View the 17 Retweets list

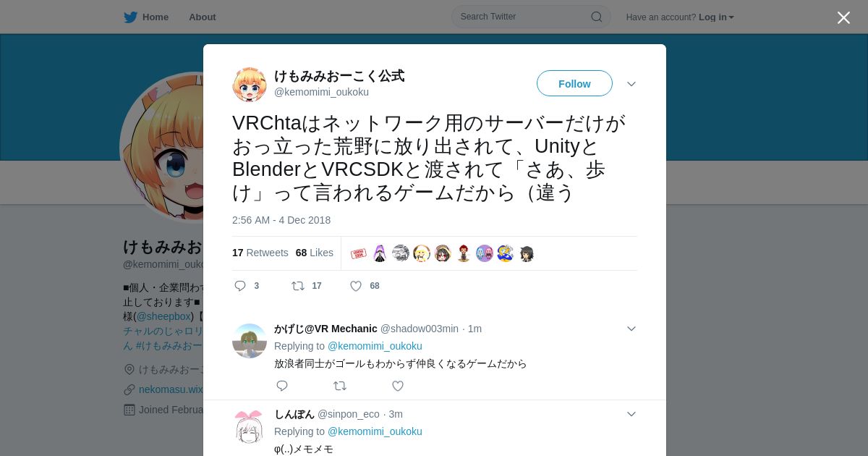tap(260, 253)
